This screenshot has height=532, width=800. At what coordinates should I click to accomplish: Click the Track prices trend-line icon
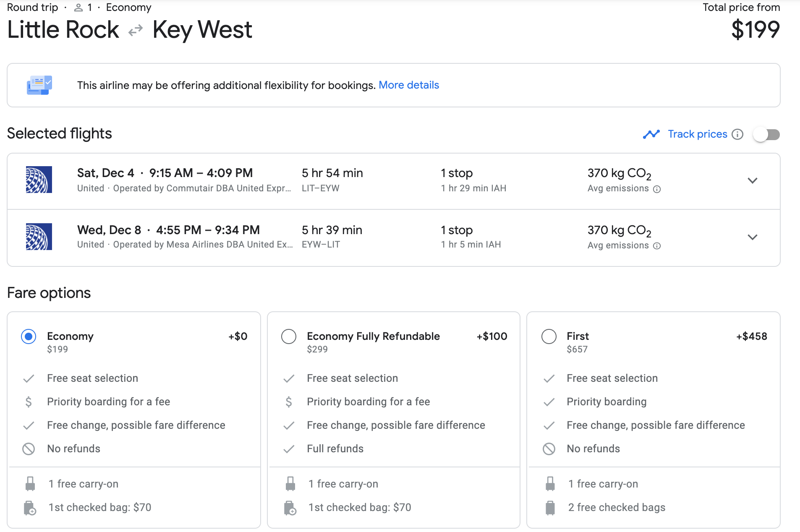(651, 134)
